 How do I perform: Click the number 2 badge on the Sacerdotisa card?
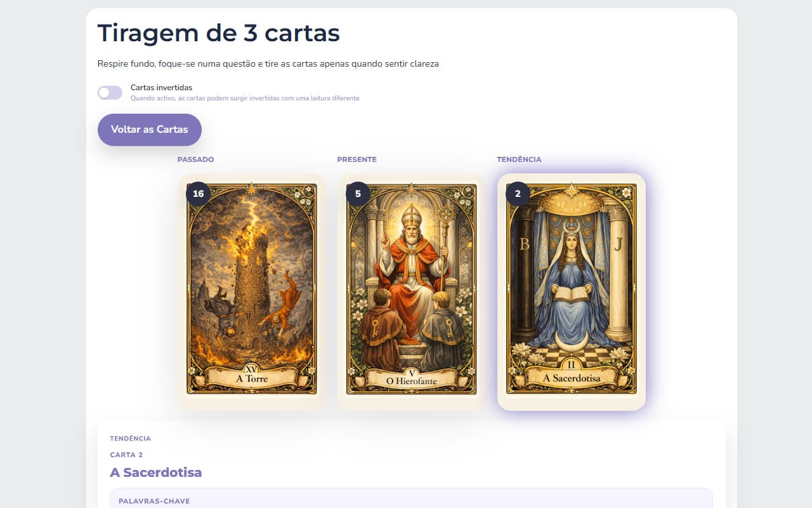[x=518, y=194]
